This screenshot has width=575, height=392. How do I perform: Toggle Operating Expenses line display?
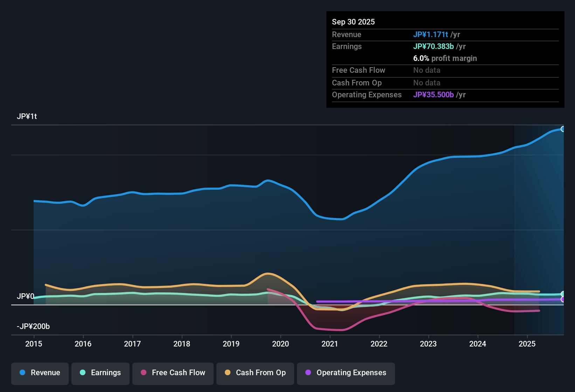click(x=346, y=373)
